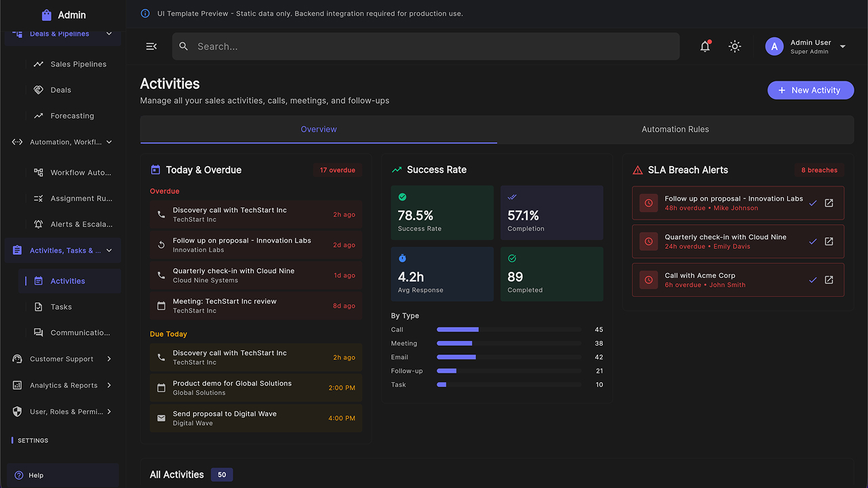Viewport: 868px width, 488px height.
Task: Select the Activities sidebar item
Action: (x=70, y=281)
